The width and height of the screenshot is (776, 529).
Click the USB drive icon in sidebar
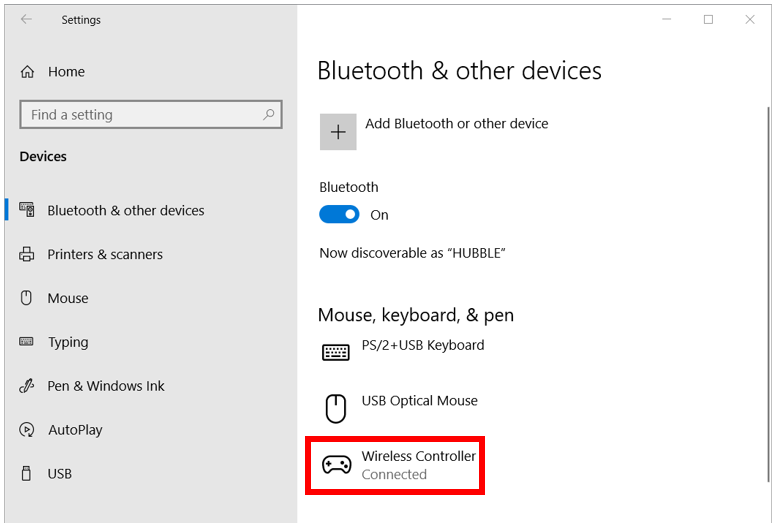click(26, 474)
